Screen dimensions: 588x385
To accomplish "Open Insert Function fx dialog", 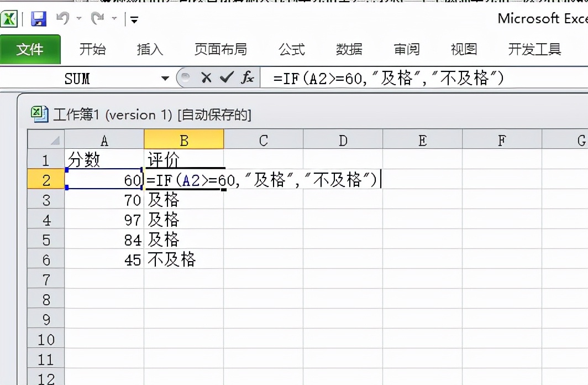I will (248, 77).
